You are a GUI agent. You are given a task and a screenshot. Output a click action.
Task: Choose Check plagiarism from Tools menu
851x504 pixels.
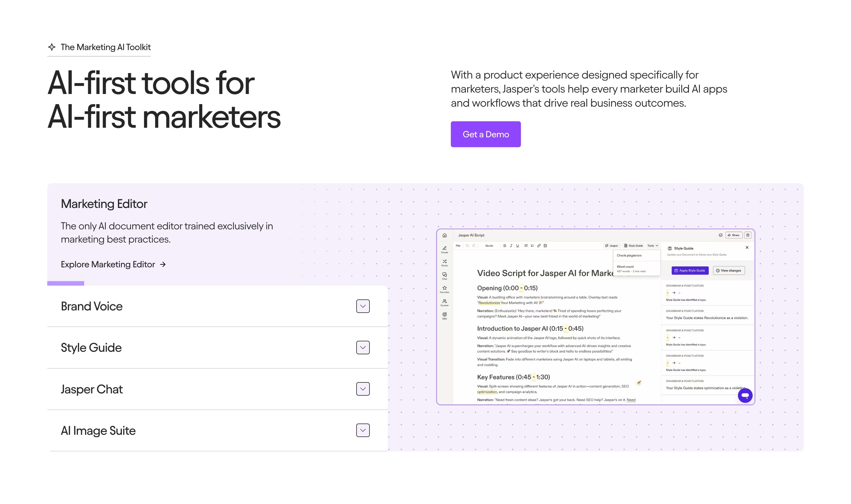click(x=637, y=256)
